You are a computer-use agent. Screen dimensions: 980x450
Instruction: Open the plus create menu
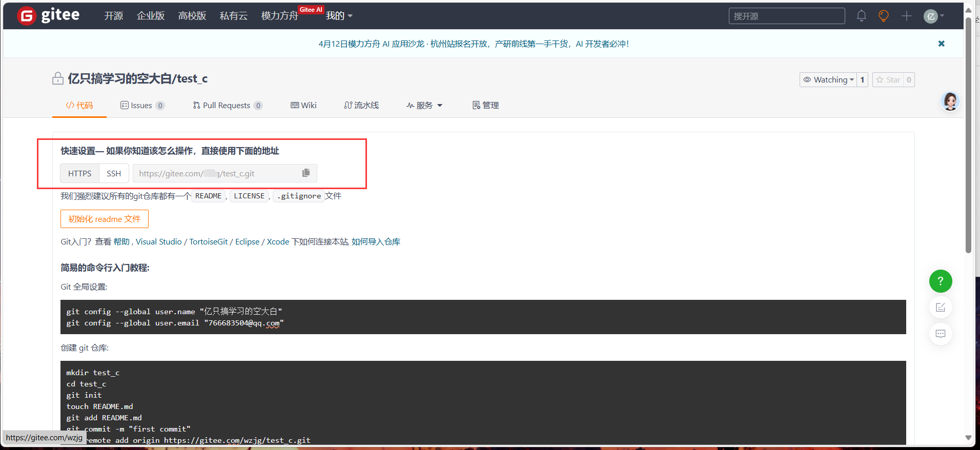pos(907,16)
